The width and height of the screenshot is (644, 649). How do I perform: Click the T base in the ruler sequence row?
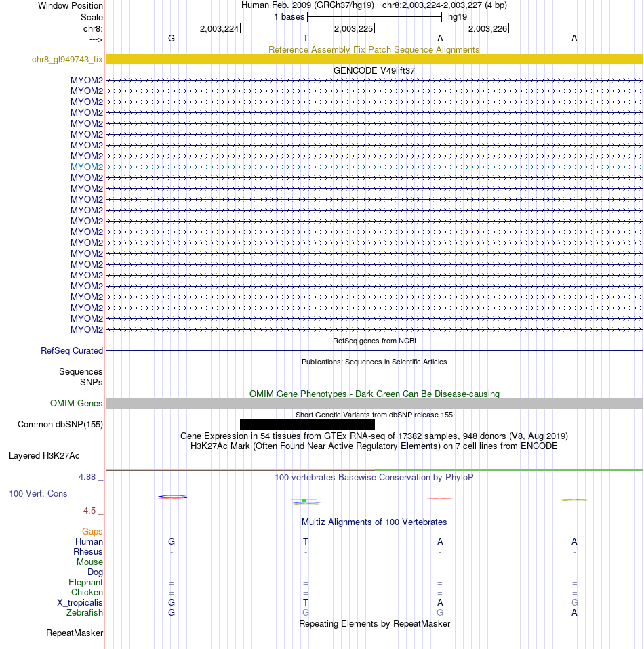(x=306, y=38)
